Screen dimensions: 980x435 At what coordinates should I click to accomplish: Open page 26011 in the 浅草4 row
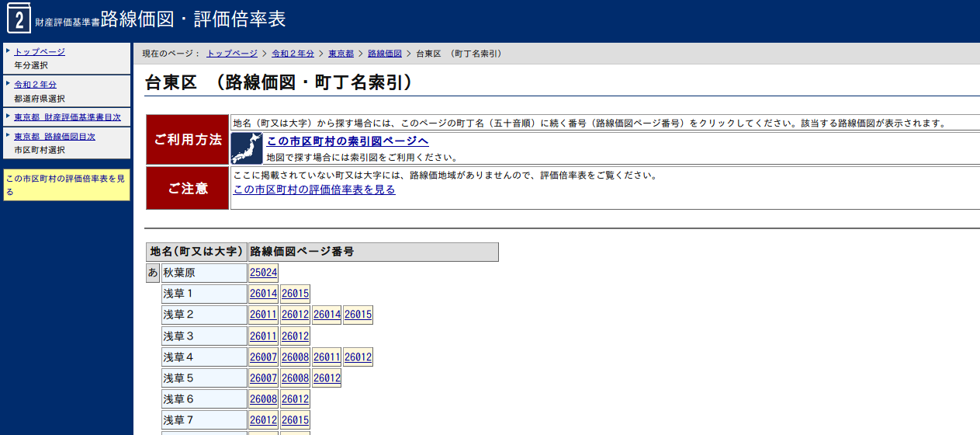pyautogui.click(x=327, y=357)
